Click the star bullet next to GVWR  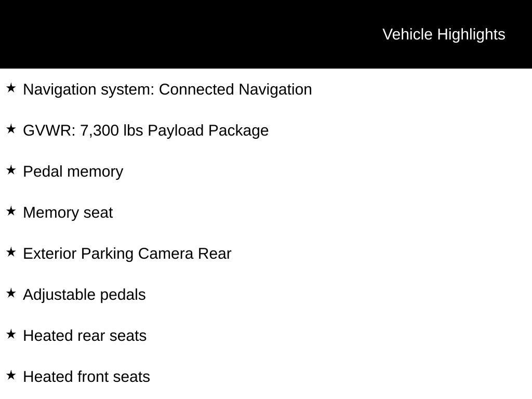click(x=11, y=129)
